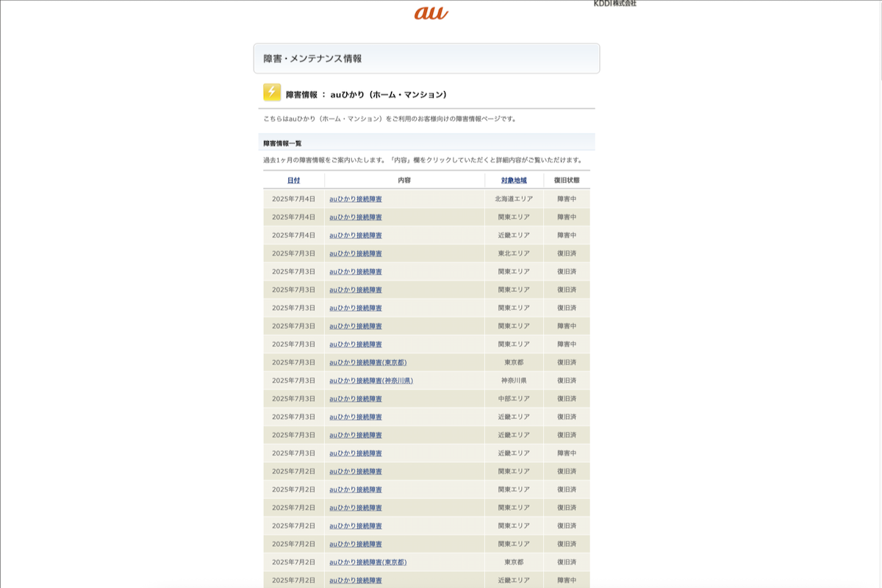Click the KDDI株式会社 text at top
The width and height of the screenshot is (882, 588).
pos(615,4)
